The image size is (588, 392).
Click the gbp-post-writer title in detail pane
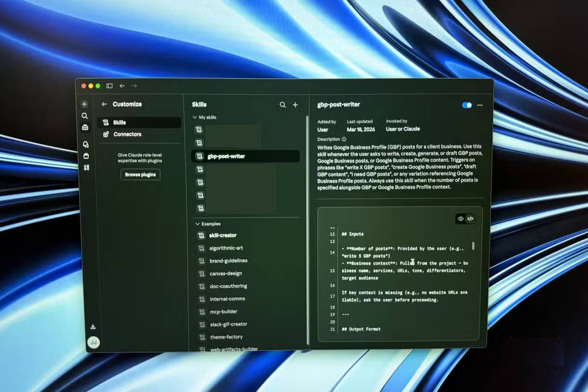click(339, 105)
